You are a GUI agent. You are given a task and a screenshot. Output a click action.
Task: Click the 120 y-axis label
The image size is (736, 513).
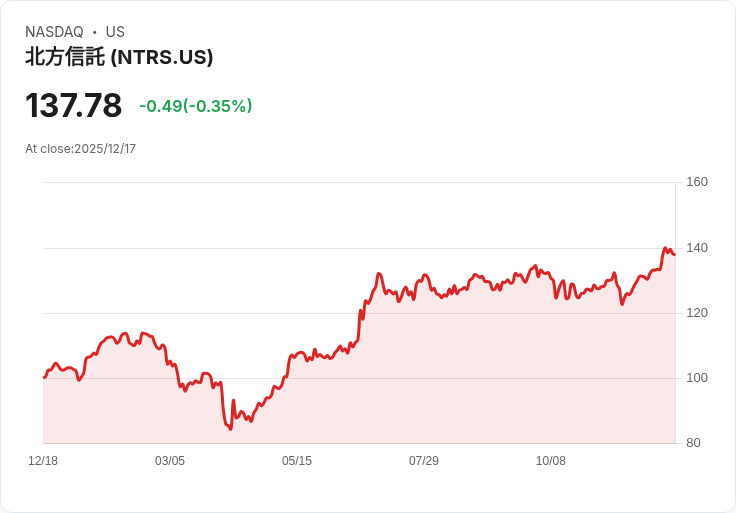click(697, 313)
